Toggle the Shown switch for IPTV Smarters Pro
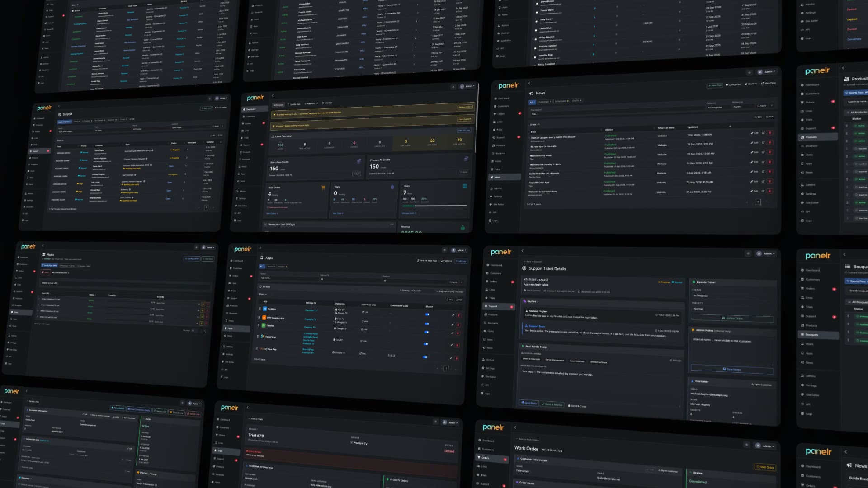 coord(426,324)
